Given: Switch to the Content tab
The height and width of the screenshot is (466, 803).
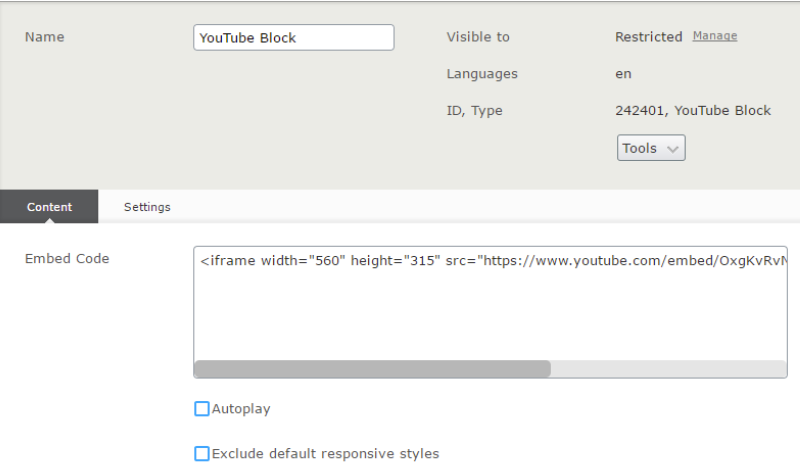Looking at the screenshot, I should (x=49, y=207).
